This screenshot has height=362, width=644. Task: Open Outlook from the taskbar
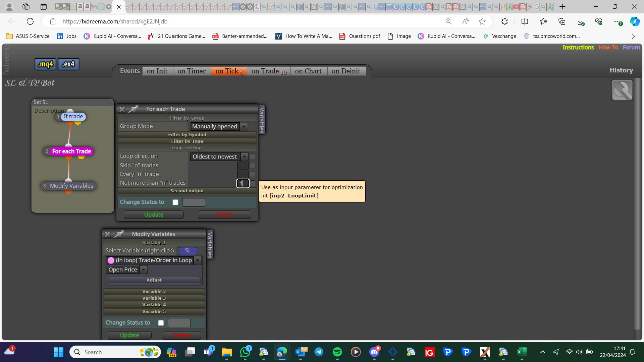[301, 352]
